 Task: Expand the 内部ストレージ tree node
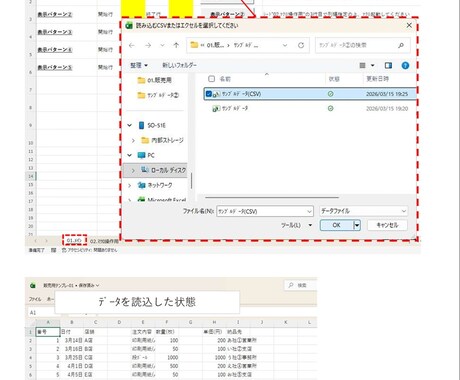(133, 140)
